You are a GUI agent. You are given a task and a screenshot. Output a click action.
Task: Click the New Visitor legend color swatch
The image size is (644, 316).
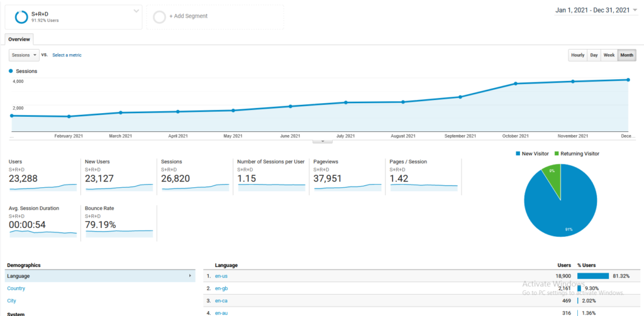click(518, 154)
